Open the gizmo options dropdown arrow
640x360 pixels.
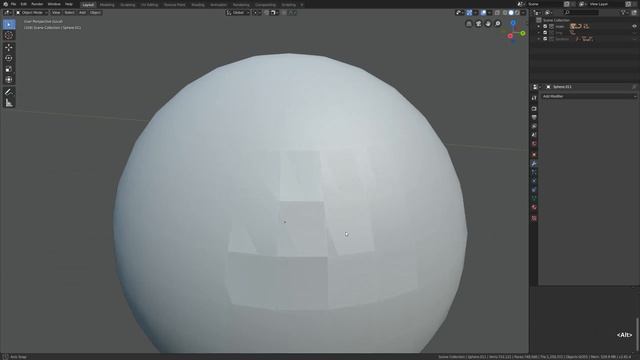click(476, 13)
